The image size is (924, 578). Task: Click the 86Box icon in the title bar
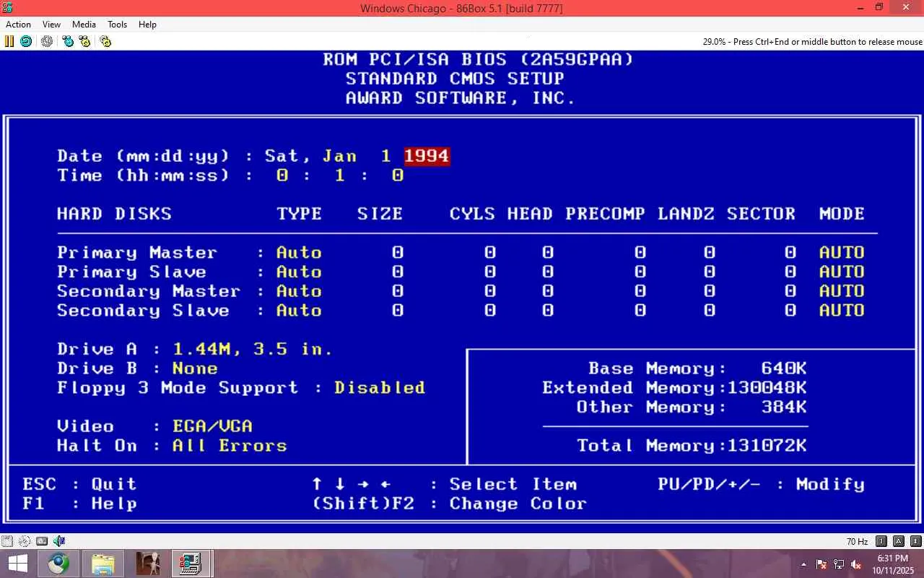(x=7, y=8)
